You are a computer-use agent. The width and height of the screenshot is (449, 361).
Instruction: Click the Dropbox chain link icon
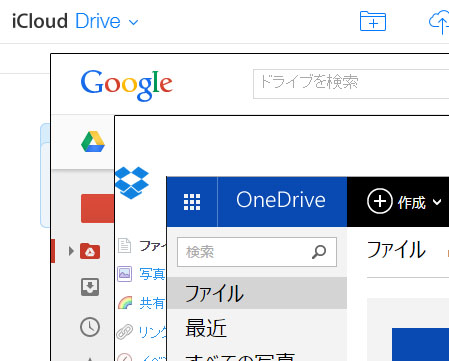point(124,332)
